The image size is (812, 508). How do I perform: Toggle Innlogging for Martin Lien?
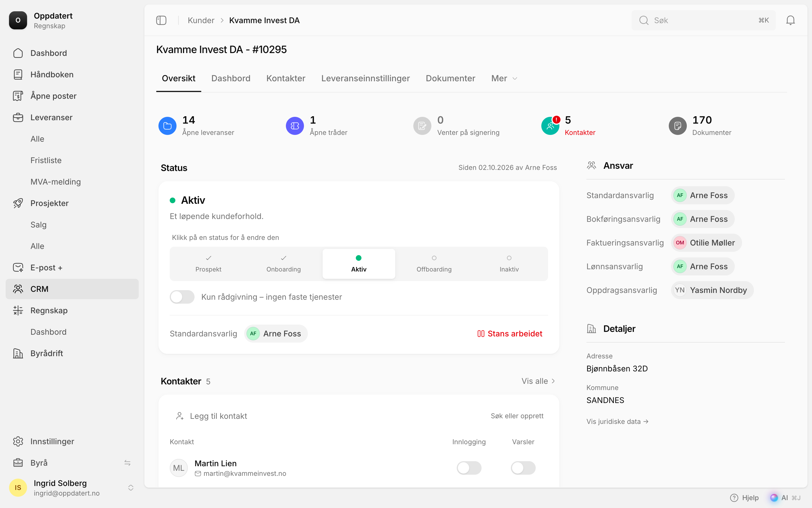[469, 468]
